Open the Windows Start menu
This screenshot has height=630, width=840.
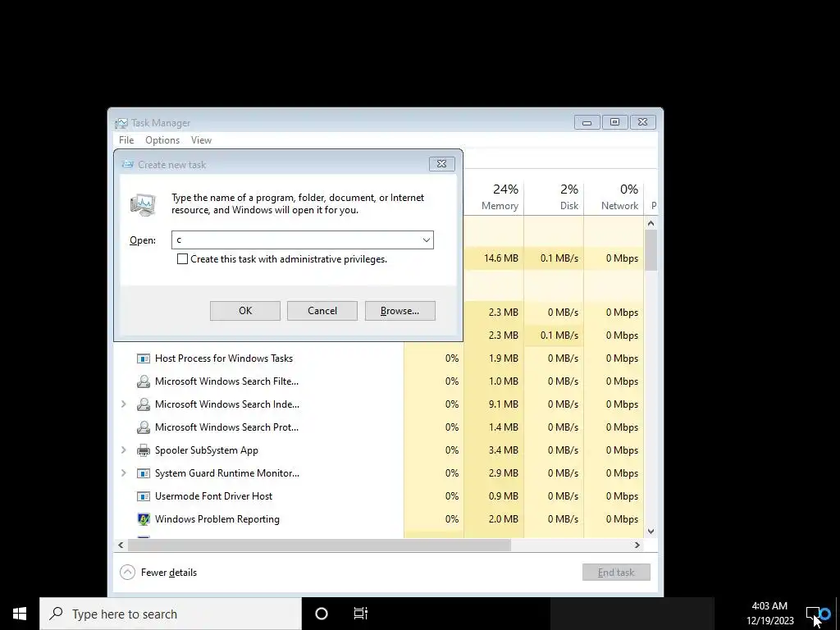[20, 614]
